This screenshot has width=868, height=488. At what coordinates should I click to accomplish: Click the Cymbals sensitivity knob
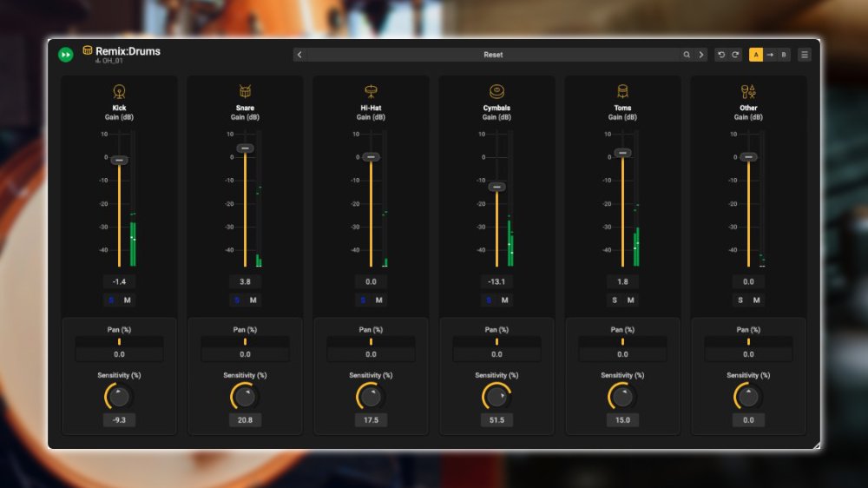[x=496, y=397]
